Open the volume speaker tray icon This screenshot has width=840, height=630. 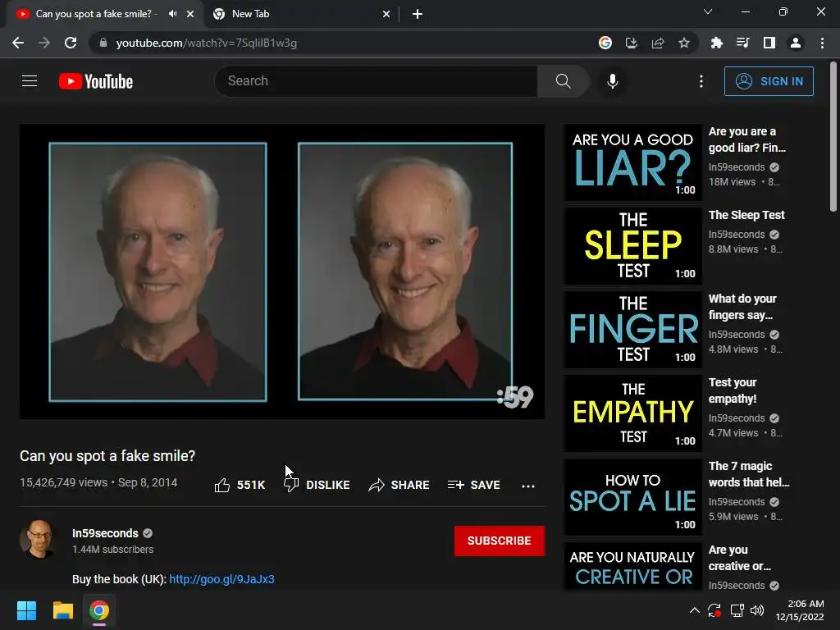coord(757,610)
